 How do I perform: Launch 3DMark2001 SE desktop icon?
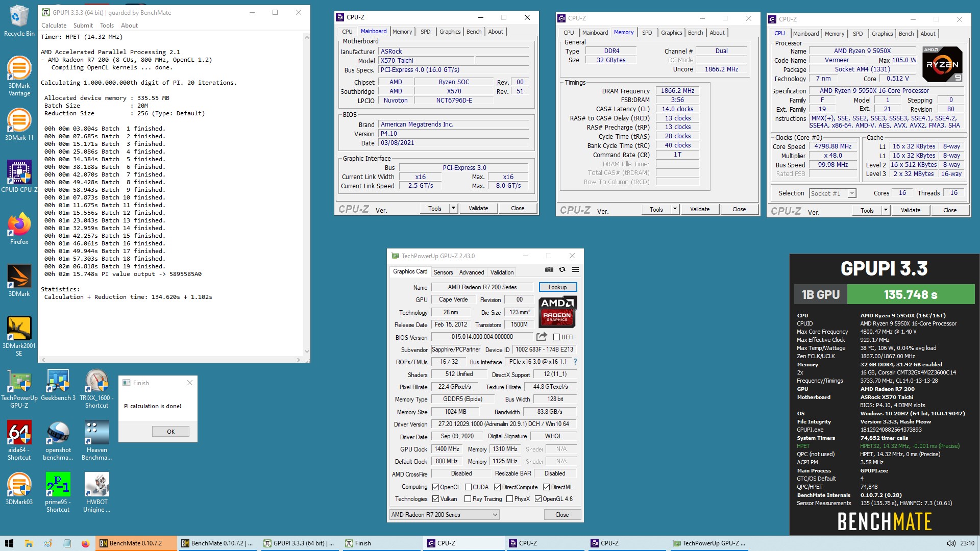click(x=19, y=336)
